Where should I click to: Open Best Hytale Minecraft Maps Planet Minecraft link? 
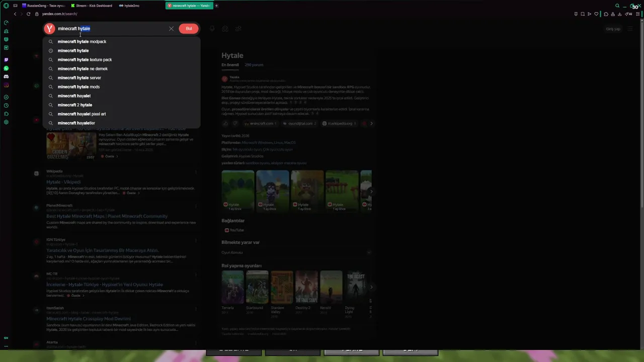107,216
